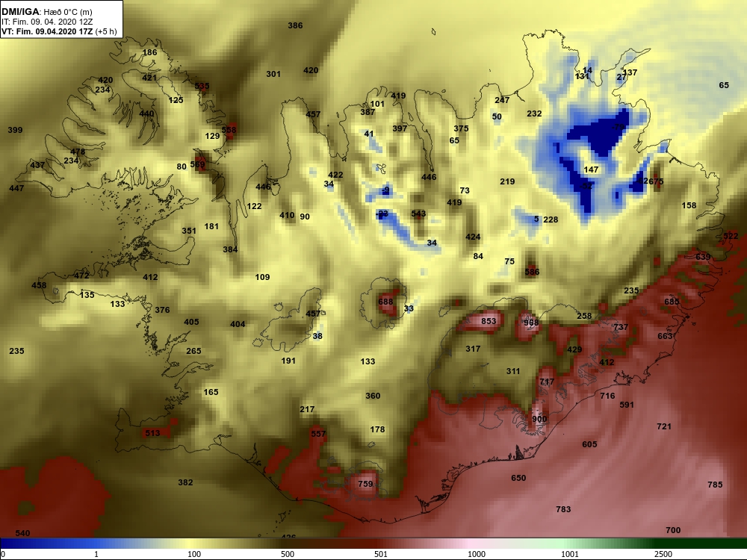Click the map value 228

pyautogui.click(x=551, y=220)
